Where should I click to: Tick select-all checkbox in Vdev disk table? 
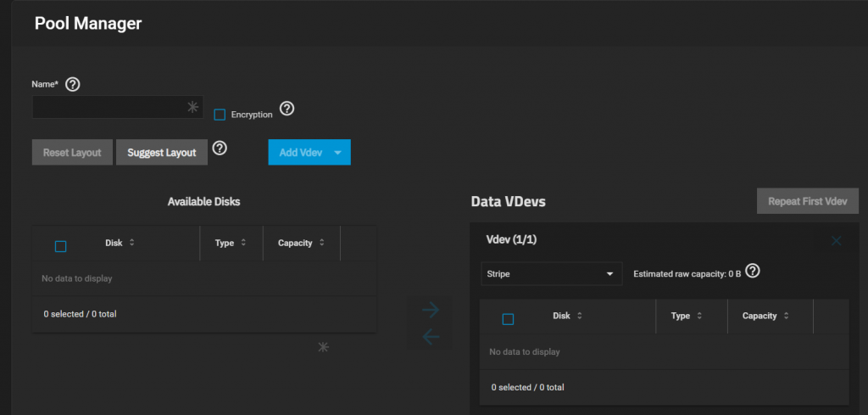click(508, 319)
